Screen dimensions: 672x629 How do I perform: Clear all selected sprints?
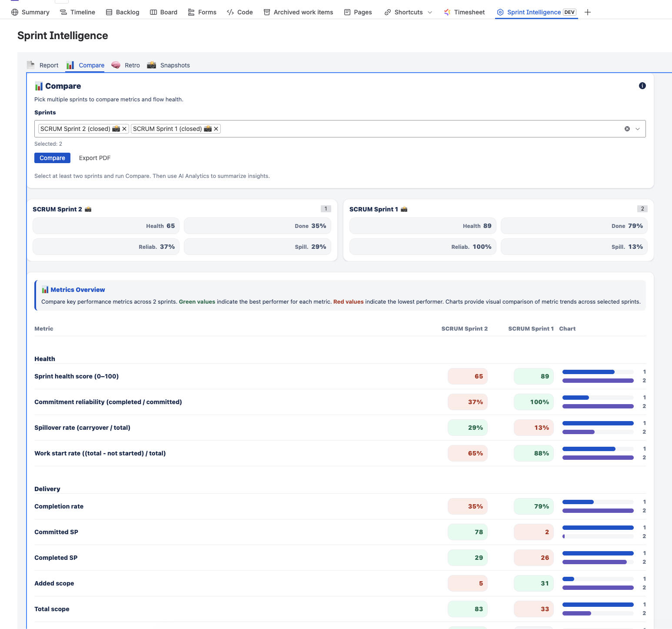pyautogui.click(x=627, y=128)
